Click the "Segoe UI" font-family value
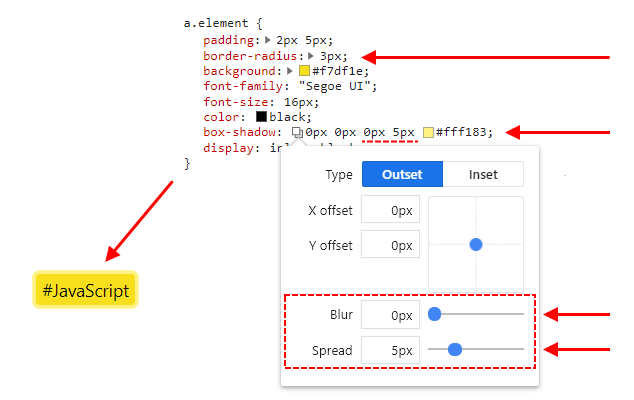The image size is (634, 400). coord(334,86)
